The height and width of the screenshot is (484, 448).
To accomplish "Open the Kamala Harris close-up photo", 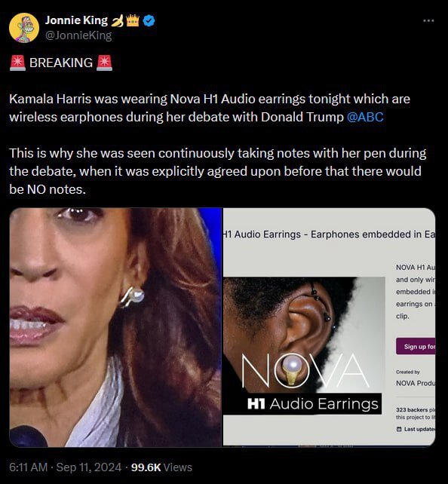I will [115, 327].
